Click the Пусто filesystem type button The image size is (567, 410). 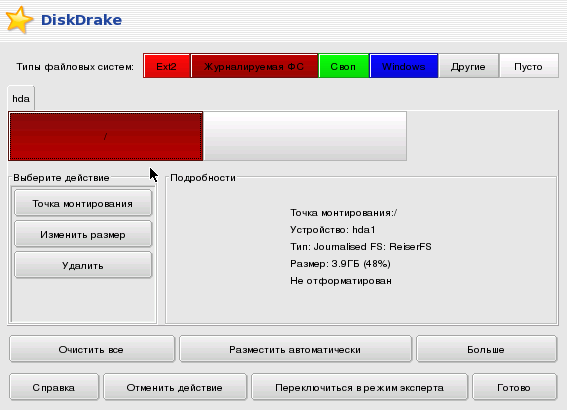pyautogui.click(x=529, y=66)
